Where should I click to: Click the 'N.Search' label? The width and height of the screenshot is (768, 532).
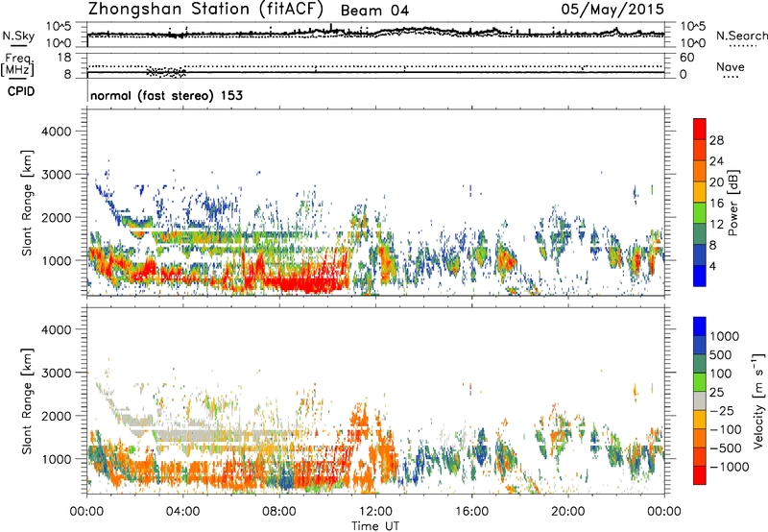pyautogui.click(x=741, y=36)
